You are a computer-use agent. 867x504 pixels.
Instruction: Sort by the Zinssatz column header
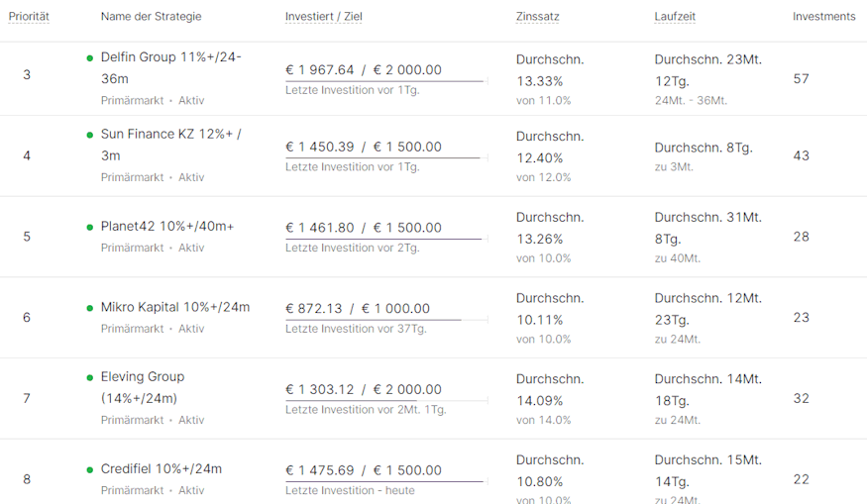[537, 17]
